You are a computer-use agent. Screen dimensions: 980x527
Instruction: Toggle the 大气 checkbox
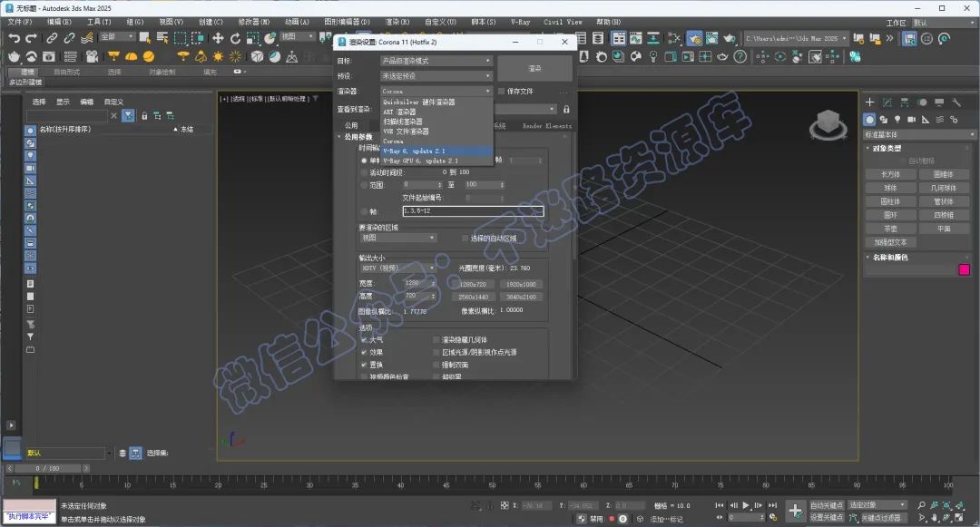(x=364, y=339)
